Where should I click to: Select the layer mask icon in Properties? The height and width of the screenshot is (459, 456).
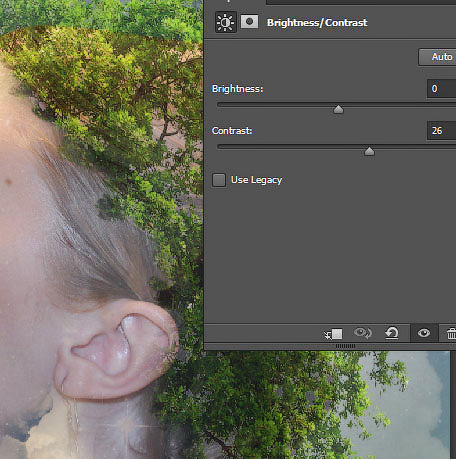249,22
